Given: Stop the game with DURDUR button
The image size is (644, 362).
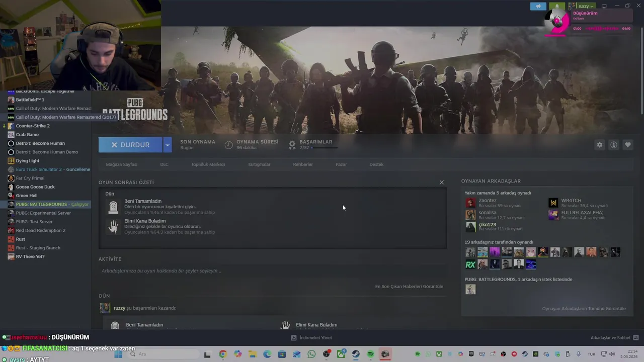Looking at the screenshot, I should point(130,145).
